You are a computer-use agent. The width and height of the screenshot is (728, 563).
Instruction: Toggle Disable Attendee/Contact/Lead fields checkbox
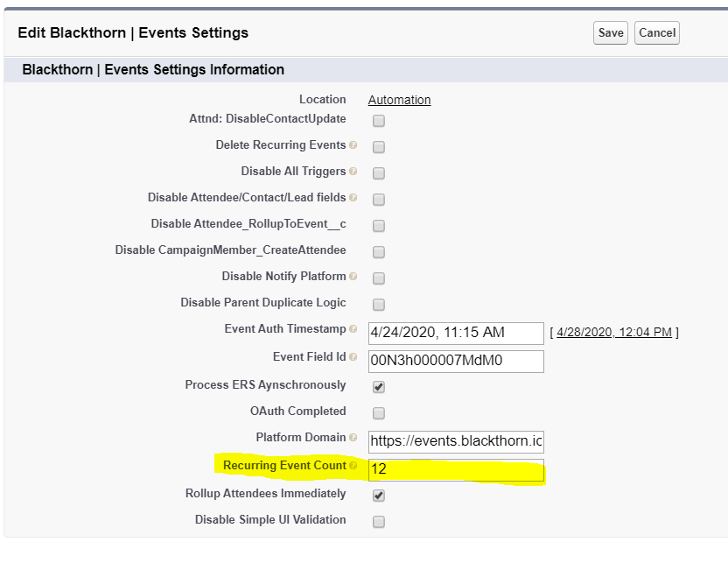pyautogui.click(x=379, y=200)
